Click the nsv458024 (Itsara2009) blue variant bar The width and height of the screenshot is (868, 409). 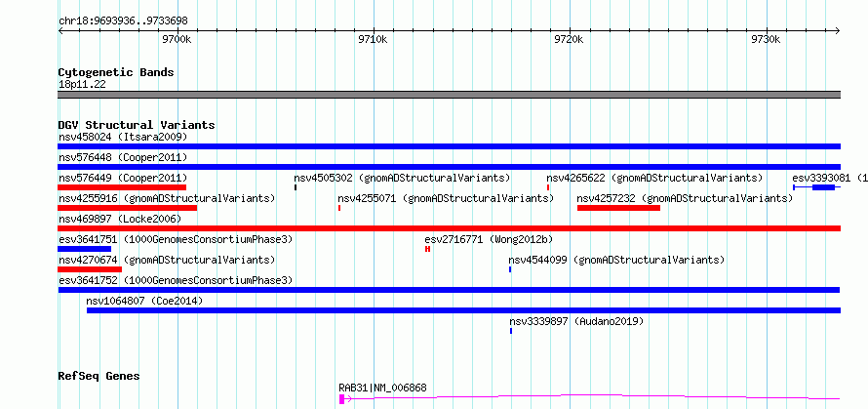point(449,146)
